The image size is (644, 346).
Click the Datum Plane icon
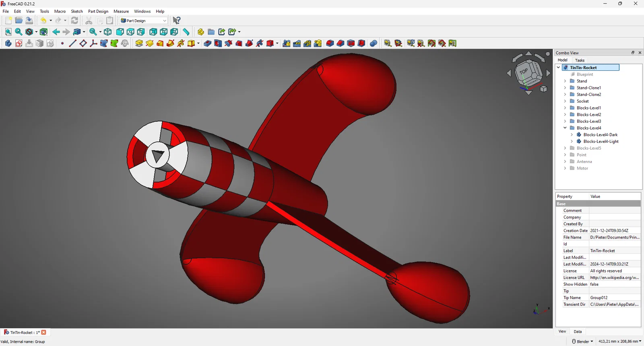[x=83, y=43]
